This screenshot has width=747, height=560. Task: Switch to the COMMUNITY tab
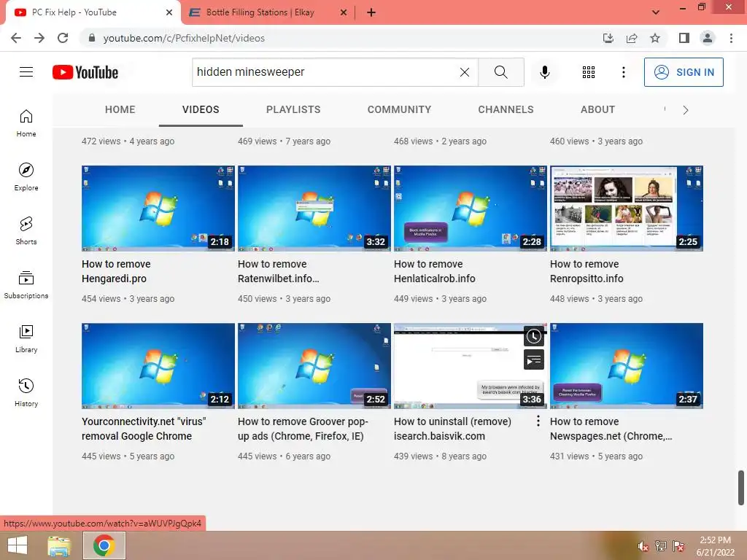[x=399, y=109]
